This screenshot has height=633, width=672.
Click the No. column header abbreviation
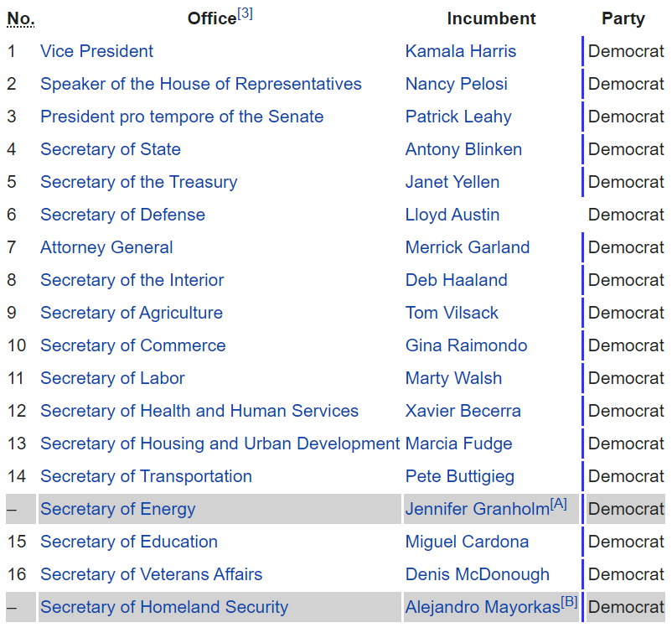20,18
